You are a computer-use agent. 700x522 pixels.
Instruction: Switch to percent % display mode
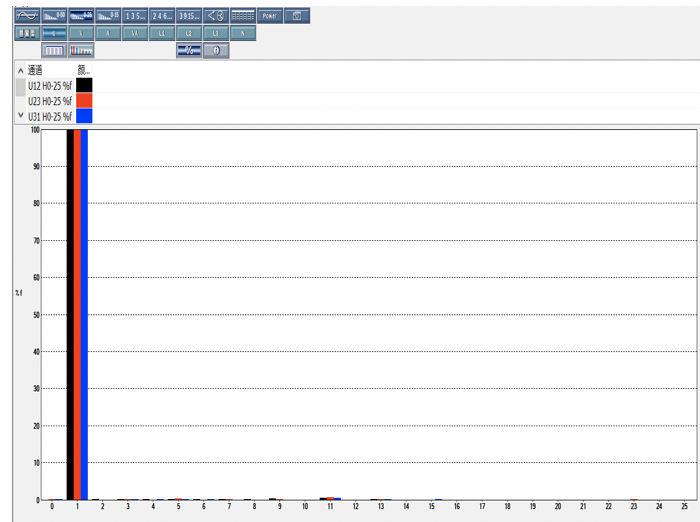tap(189, 50)
